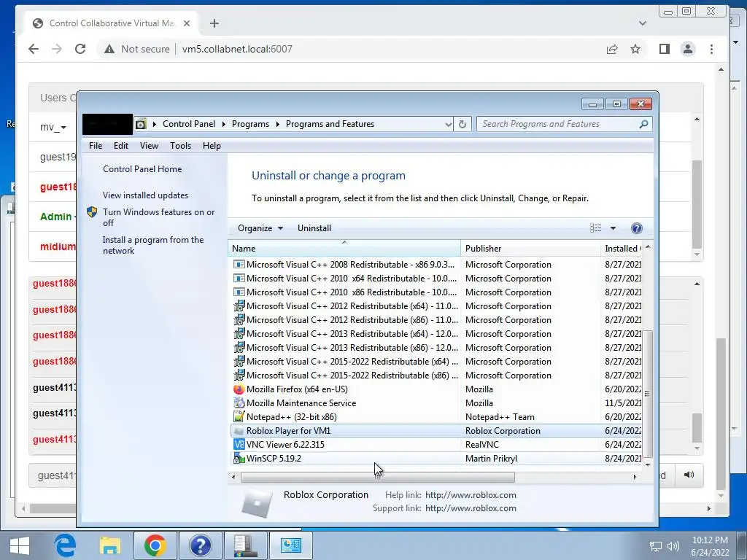Click the shield icon beside Turn Windows features

(92, 212)
